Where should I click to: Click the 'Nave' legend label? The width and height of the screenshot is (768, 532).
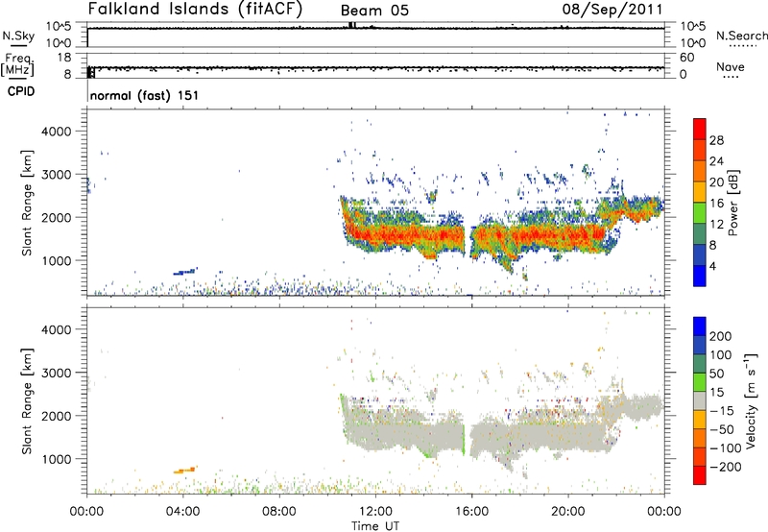click(731, 66)
